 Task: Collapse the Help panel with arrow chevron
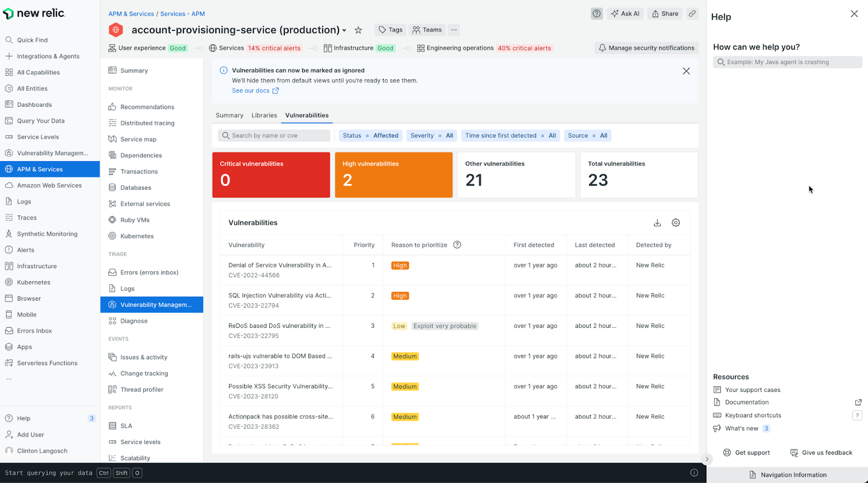tap(707, 459)
